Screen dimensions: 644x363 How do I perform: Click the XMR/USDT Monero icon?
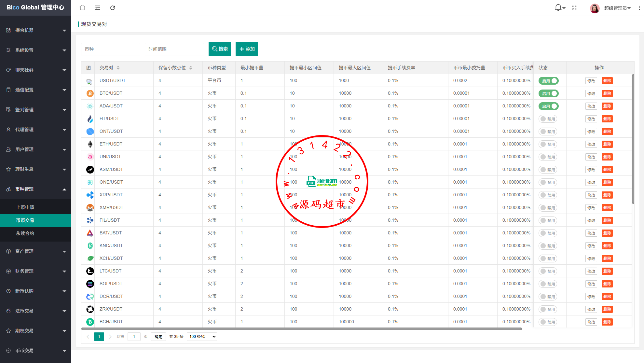pos(90,208)
